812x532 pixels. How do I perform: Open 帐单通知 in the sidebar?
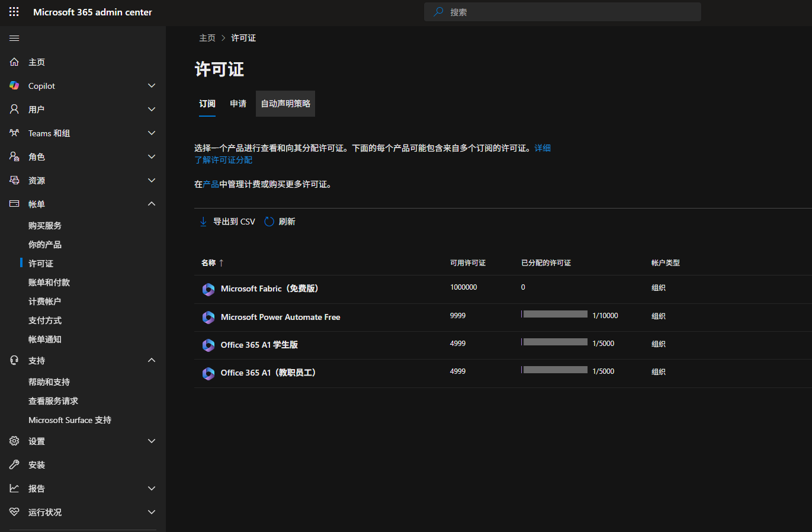click(45, 339)
